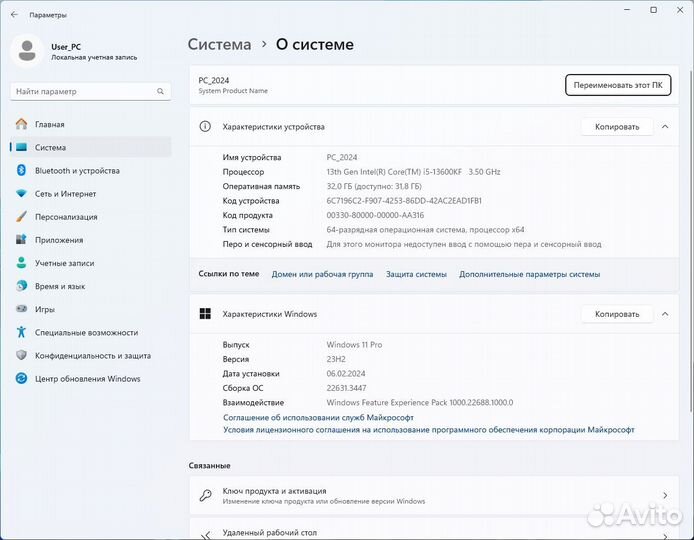Open Ключ продукта и активация chevron
Viewport: 694px width, 540px height.
(665, 495)
